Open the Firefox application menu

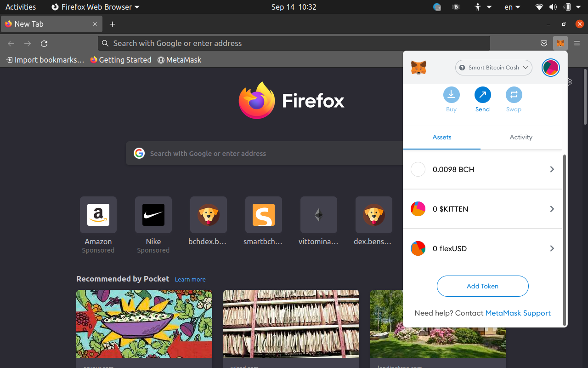coord(577,43)
